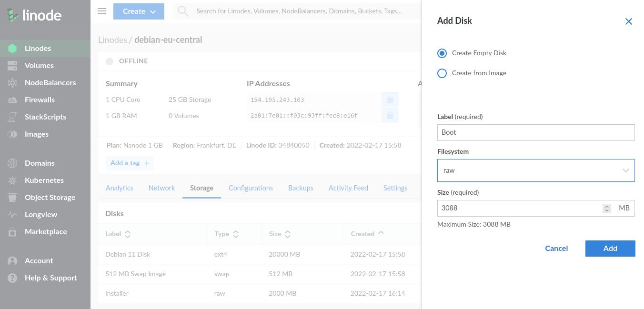The image size is (644, 309).
Task: Click the plus icon beside Add a tag
Action: coord(147,163)
